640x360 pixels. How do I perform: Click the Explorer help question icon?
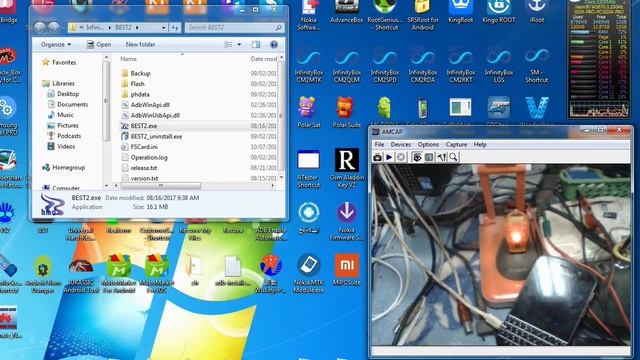(x=274, y=44)
